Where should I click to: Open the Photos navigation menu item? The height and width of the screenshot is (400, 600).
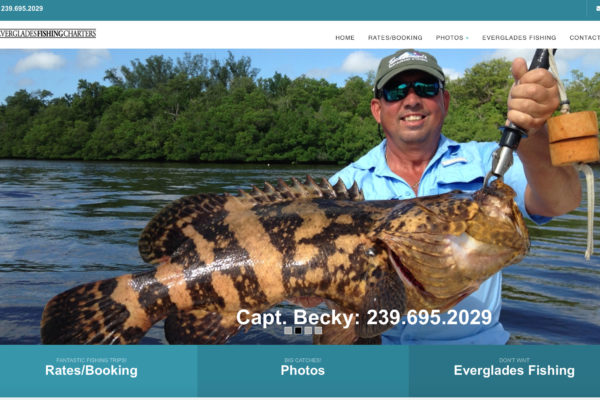click(x=449, y=38)
